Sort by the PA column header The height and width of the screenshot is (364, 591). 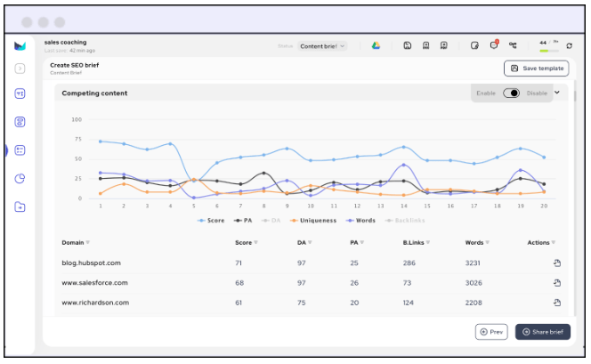click(x=357, y=243)
